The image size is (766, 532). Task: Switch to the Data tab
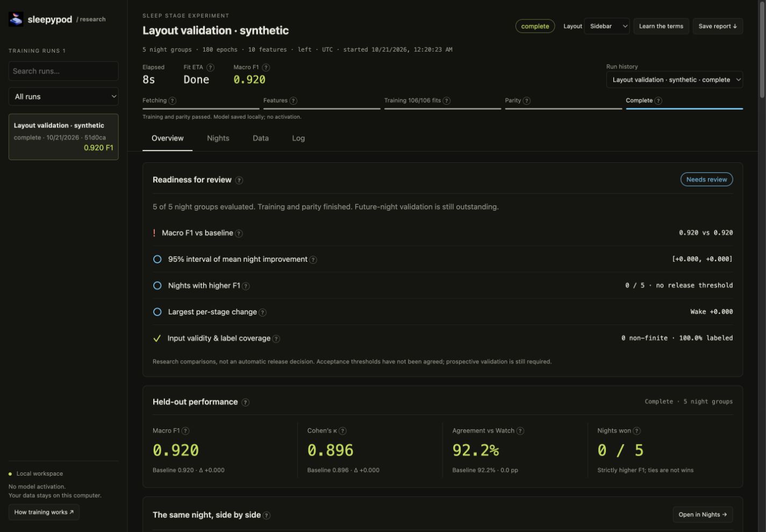(x=261, y=138)
